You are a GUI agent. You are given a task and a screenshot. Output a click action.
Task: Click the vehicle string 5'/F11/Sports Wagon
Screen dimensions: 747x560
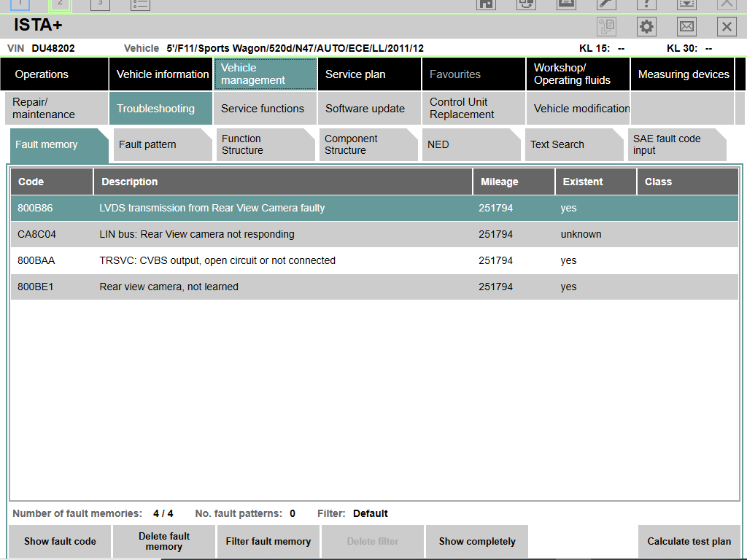coord(295,49)
